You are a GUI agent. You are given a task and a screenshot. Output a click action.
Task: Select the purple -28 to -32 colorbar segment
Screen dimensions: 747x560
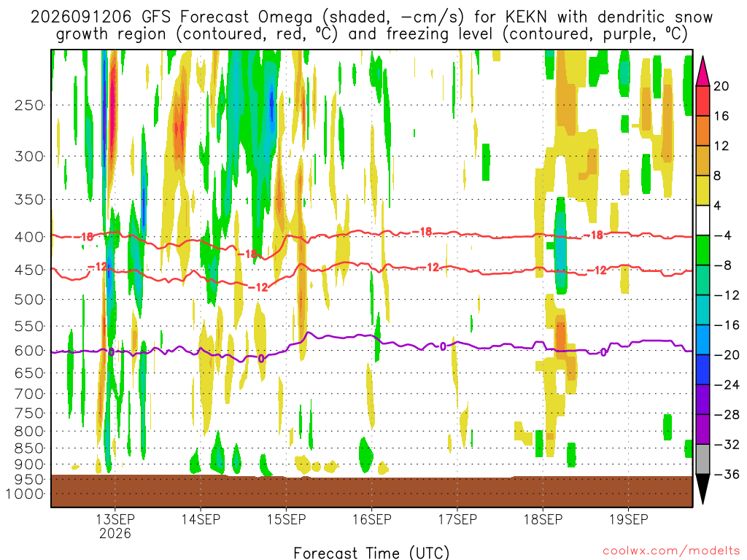[x=703, y=429]
